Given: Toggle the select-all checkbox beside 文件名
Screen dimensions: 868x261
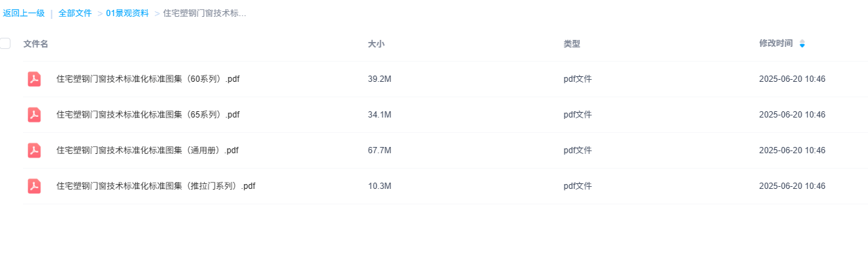Looking at the screenshot, I should tap(5, 43).
